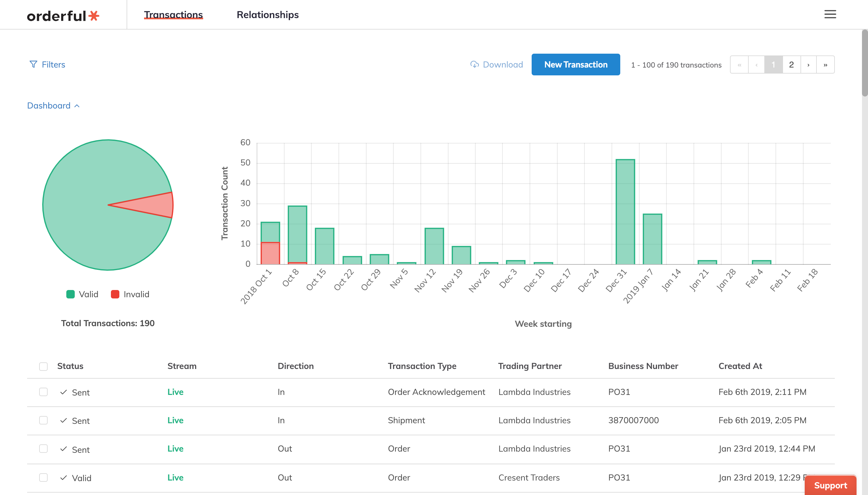Select page 1 in pagination
This screenshot has height=495, width=868.
click(x=774, y=65)
